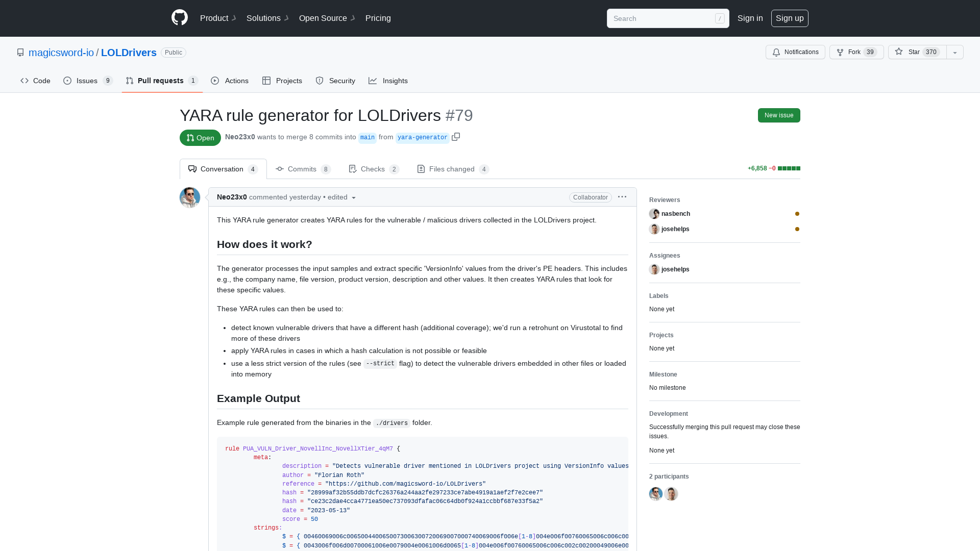This screenshot has width=980, height=551.
Task: Copy the head branch name icon
Action: (x=456, y=137)
